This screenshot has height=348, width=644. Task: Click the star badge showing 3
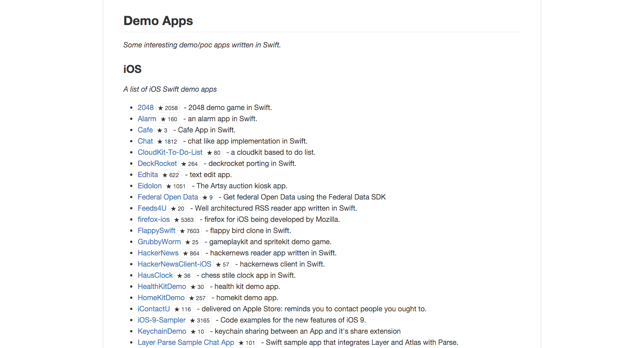[x=162, y=130]
